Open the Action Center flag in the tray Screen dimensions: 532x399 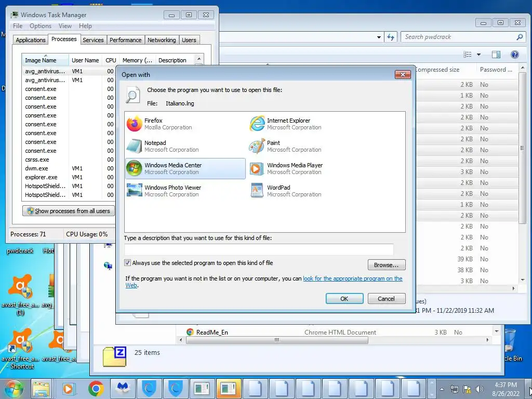pyautogui.click(x=467, y=389)
